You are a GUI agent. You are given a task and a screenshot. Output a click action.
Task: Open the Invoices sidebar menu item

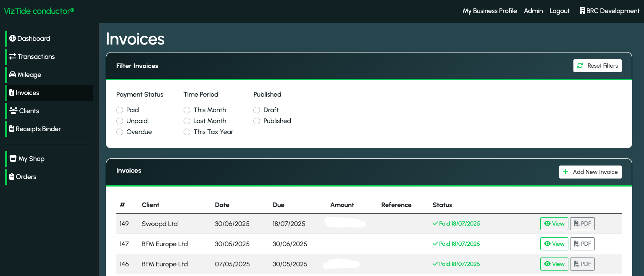click(x=27, y=92)
